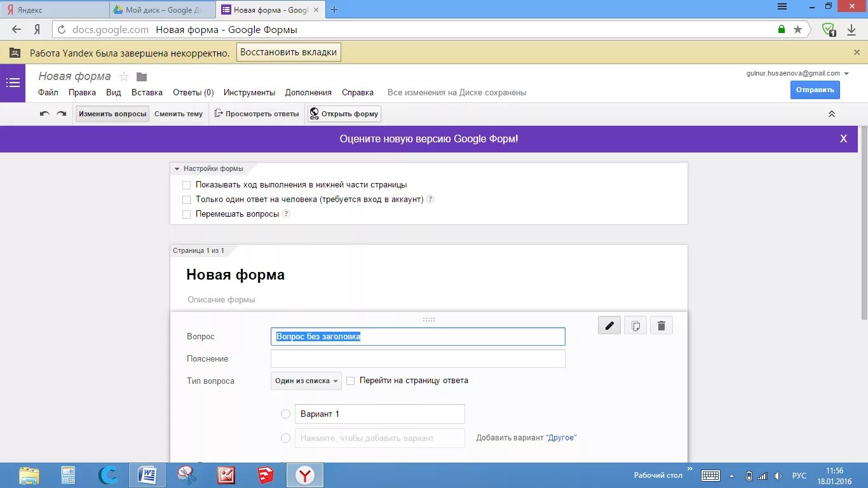
Task: Switch to the Яндекс browser tab
Action: (x=54, y=10)
